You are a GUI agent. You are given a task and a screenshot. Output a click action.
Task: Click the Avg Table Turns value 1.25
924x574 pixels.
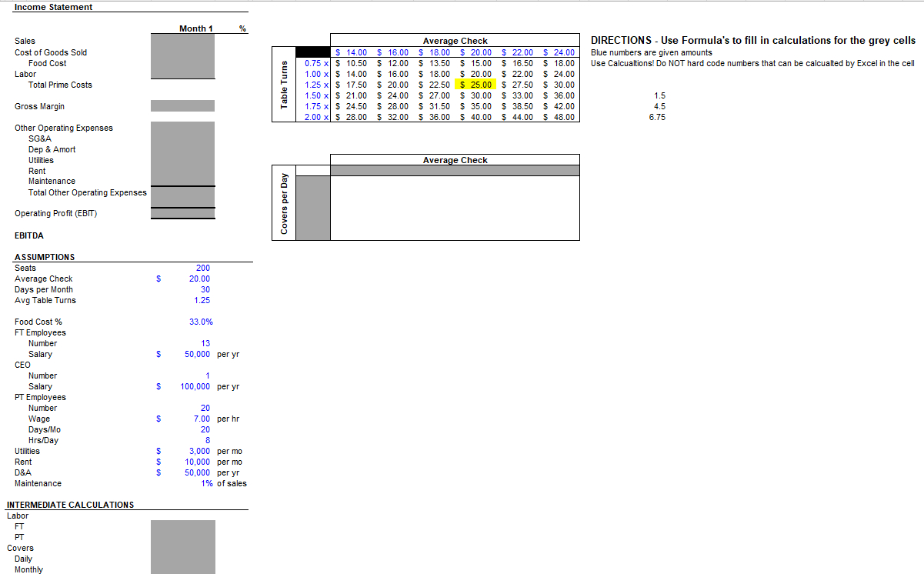coord(202,300)
